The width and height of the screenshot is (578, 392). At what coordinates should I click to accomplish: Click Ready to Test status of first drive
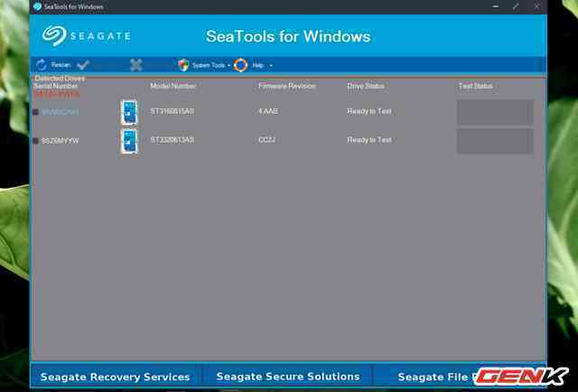(369, 111)
